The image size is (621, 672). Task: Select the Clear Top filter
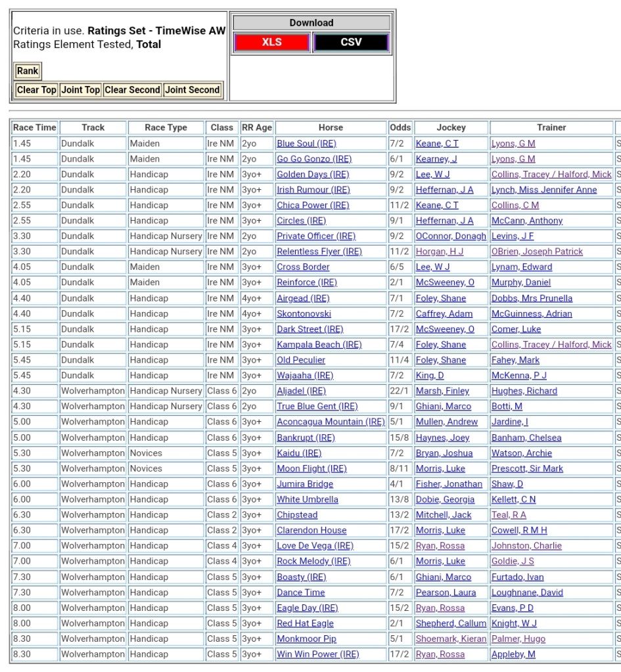[36, 90]
